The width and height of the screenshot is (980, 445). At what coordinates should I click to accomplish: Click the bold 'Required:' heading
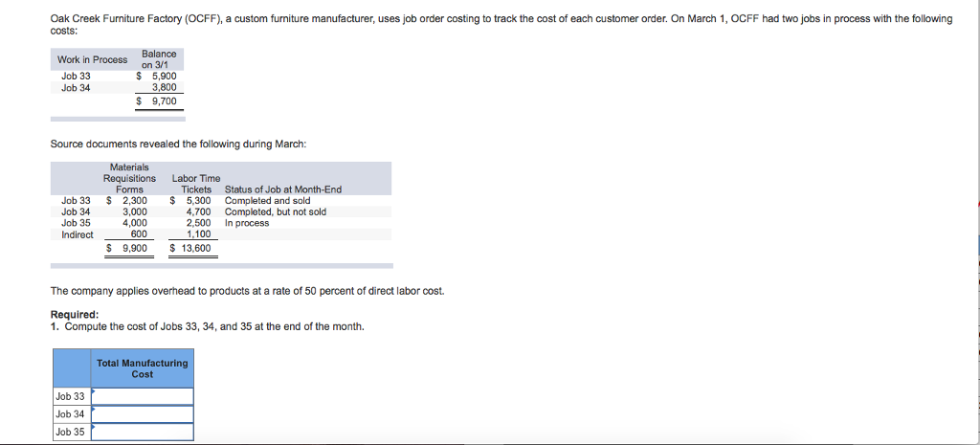pos(75,315)
